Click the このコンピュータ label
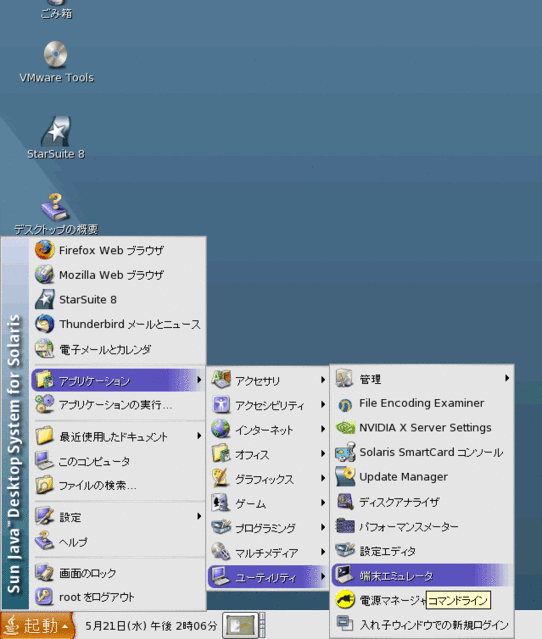This screenshot has width=542, height=639. 95,461
